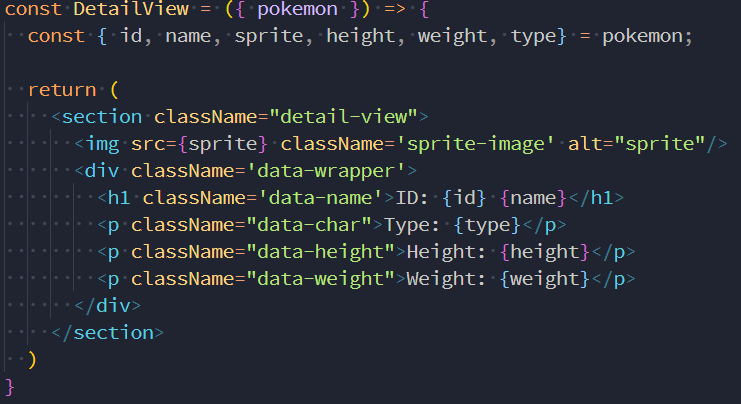Click the {id} expression in h1
The width and height of the screenshot is (741, 404).
[464, 198]
